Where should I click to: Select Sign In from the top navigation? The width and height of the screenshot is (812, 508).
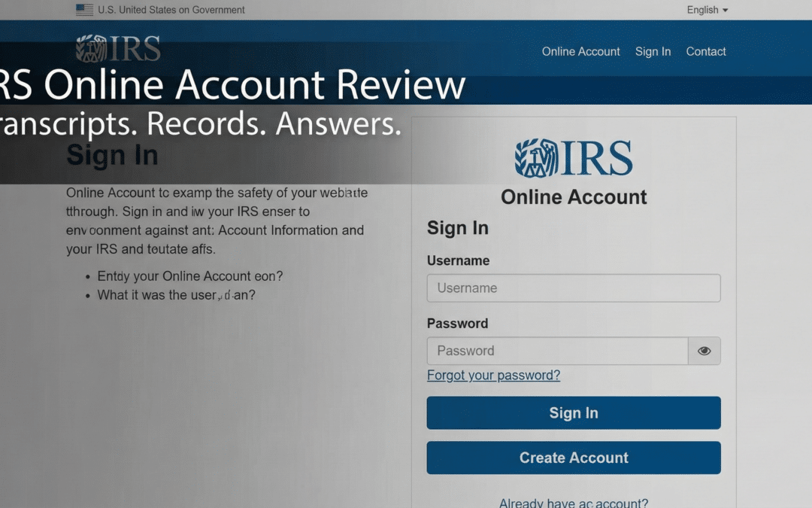pyautogui.click(x=653, y=52)
